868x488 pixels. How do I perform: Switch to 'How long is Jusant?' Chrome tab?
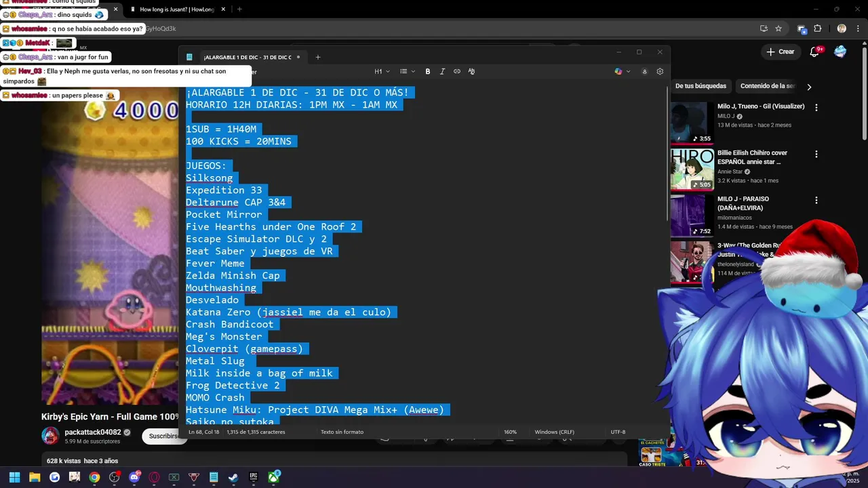[178, 9]
